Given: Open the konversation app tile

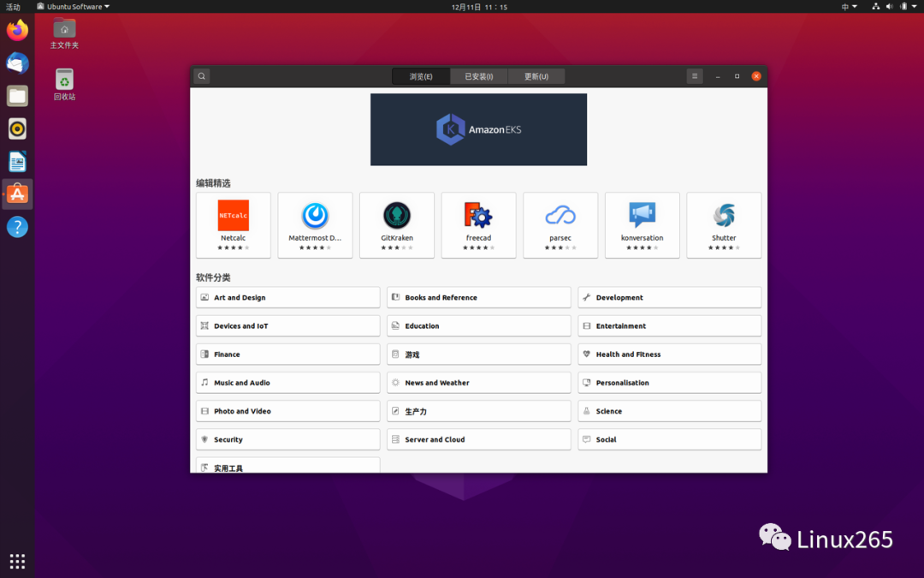Looking at the screenshot, I should (x=643, y=225).
